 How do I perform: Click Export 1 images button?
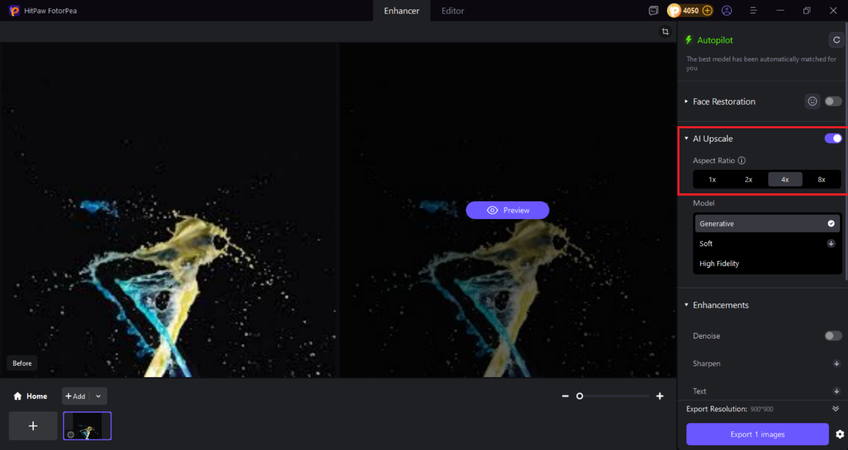click(757, 434)
